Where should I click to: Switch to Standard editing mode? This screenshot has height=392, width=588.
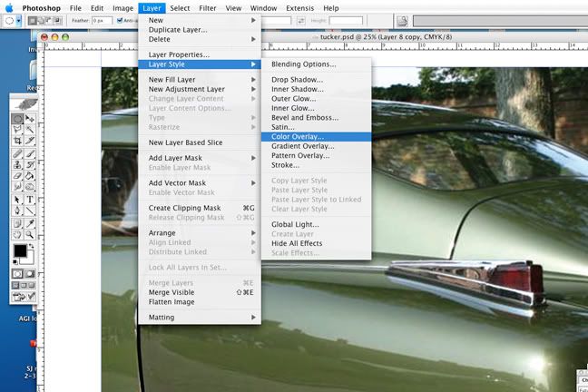(17, 274)
